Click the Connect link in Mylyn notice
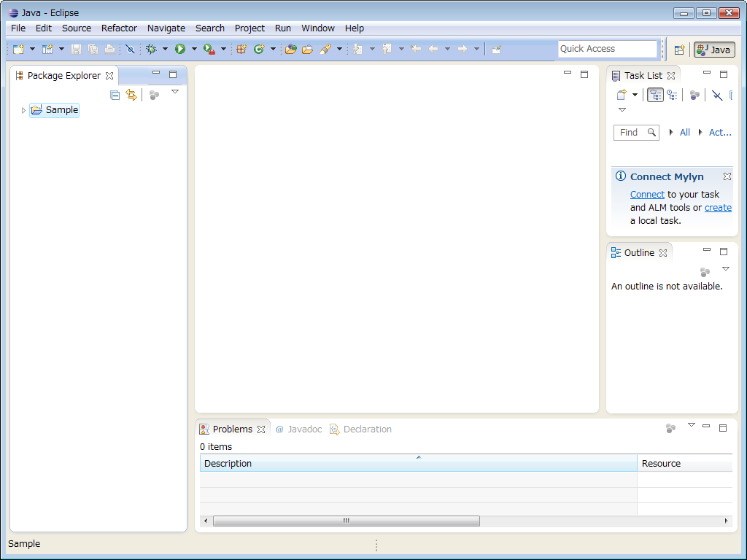The width and height of the screenshot is (747, 560). tap(647, 195)
